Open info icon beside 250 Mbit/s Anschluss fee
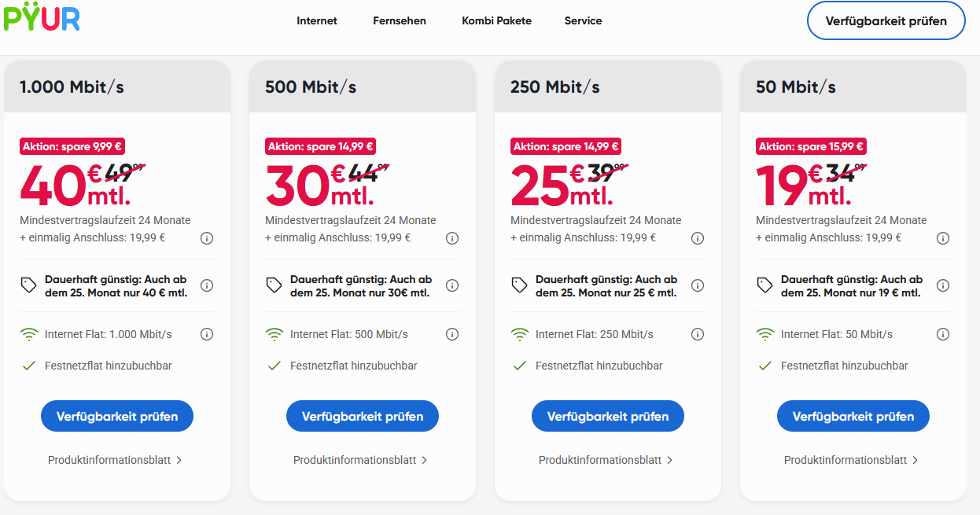This screenshot has width=980, height=515. click(x=698, y=238)
